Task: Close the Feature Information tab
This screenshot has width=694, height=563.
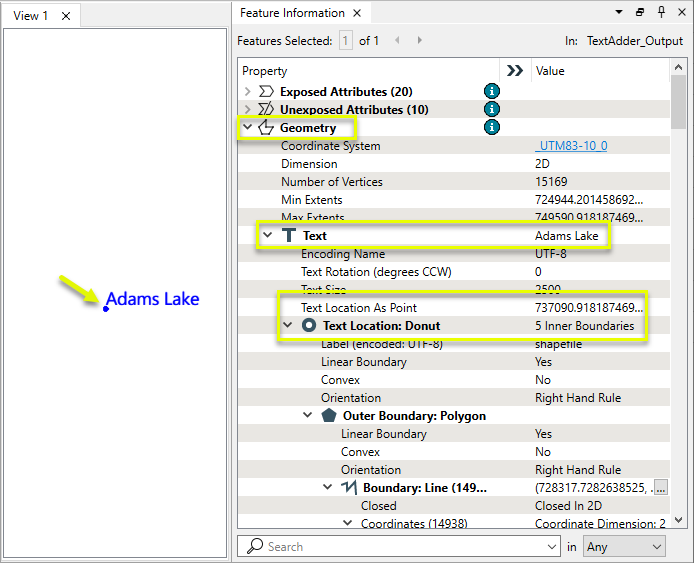Action: tap(359, 14)
